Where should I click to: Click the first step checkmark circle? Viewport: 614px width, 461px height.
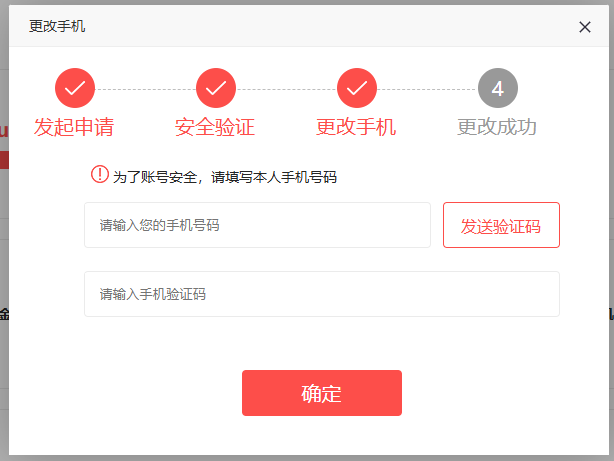click(x=75, y=88)
